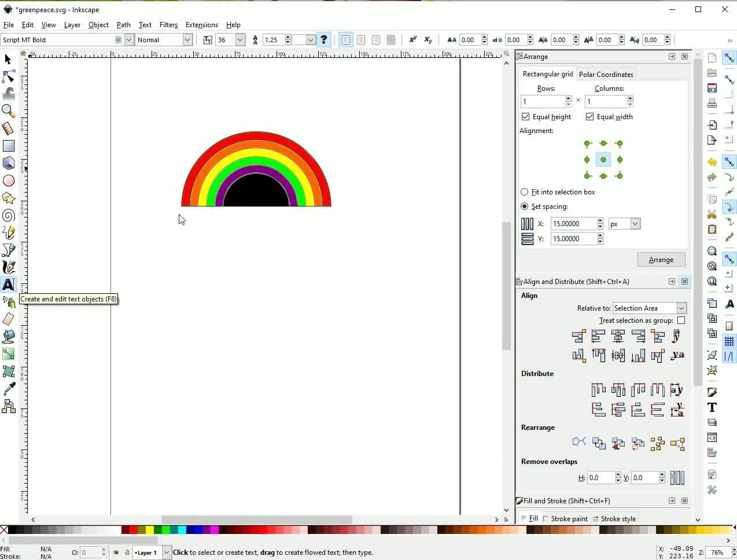Choose the Star and polygon tool
737x560 pixels.
click(9, 198)
